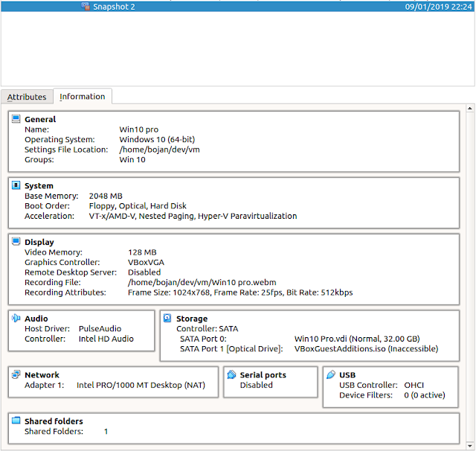Click the Display section screen icon
Screen dimensions: 476x451
click(16, 241)
